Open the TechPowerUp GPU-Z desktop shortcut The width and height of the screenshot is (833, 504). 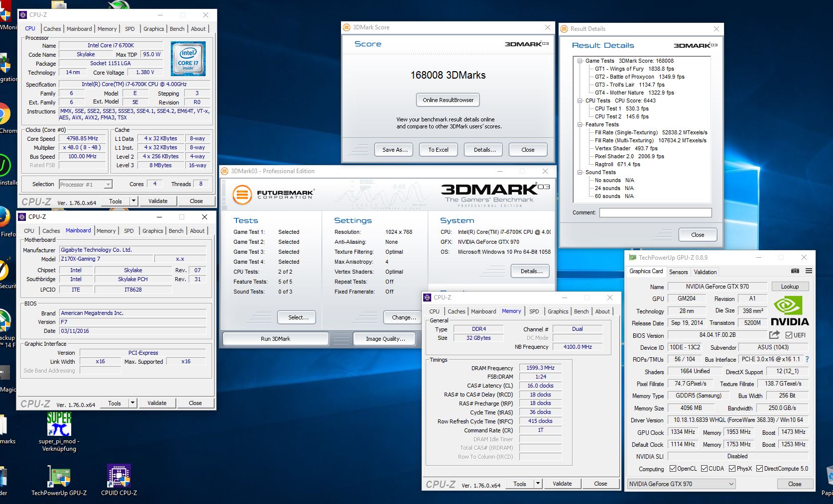[59, 481]
